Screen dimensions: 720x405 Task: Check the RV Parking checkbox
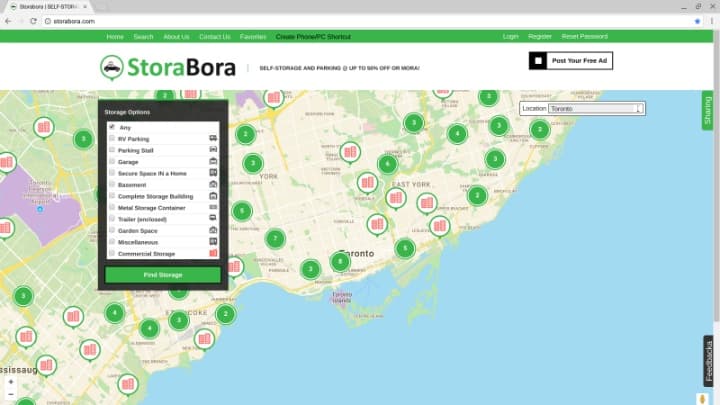(x=112, y=139)
